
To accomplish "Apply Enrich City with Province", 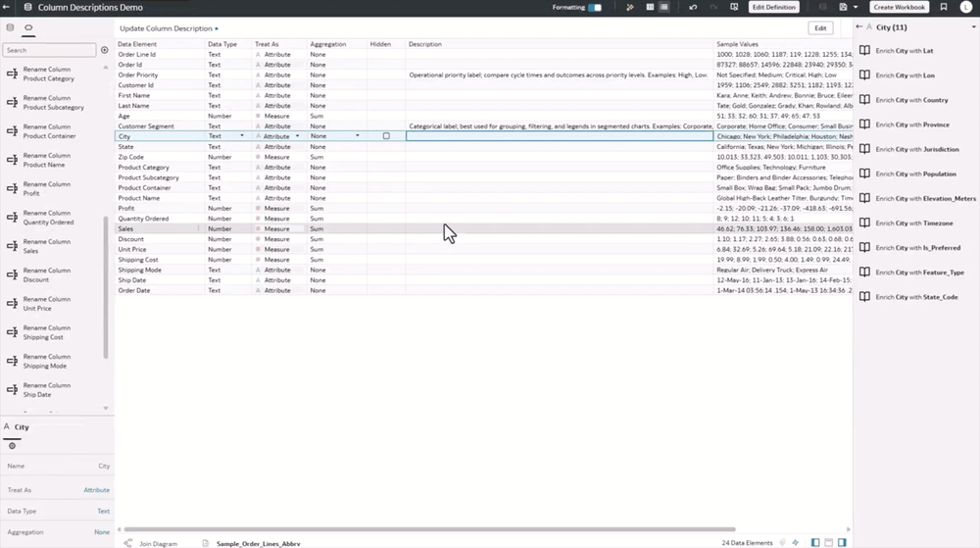I will coord(905,125).
